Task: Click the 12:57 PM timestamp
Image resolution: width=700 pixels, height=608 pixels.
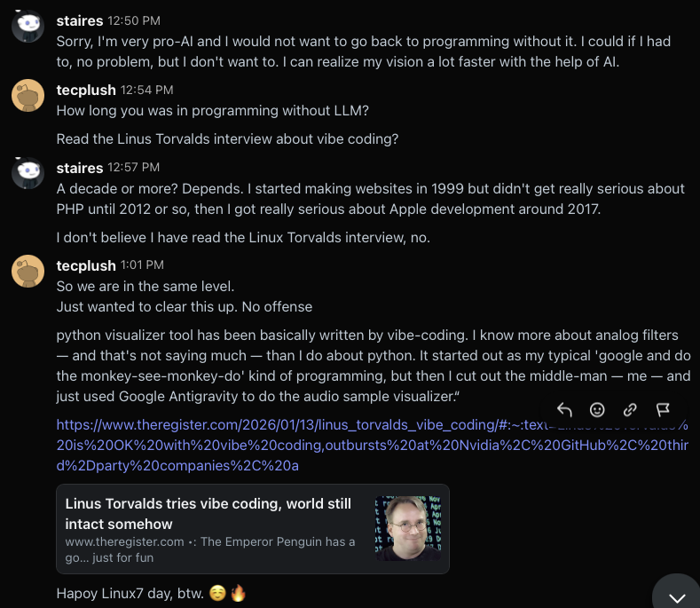Action: (x=133, y=167)
